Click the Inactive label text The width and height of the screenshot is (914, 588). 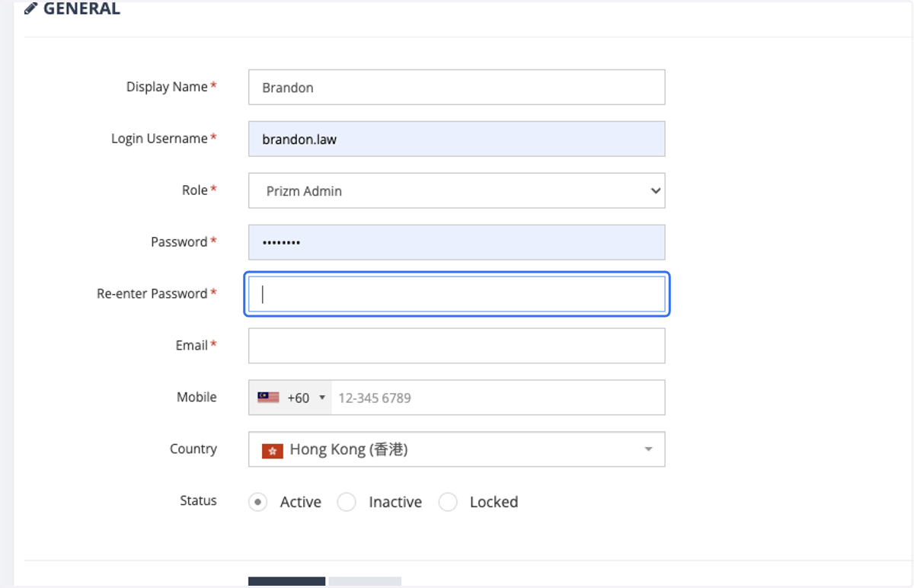pos(395,502)
